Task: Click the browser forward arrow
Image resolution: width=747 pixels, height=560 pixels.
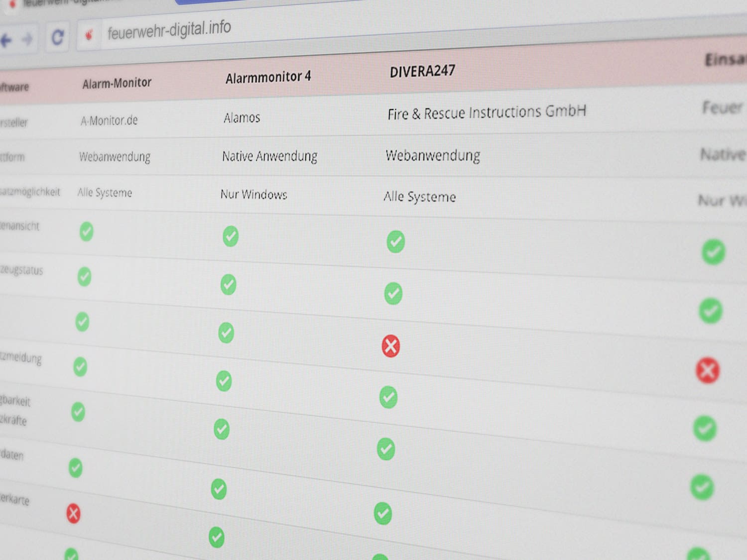Action: (x=27, y=39)
